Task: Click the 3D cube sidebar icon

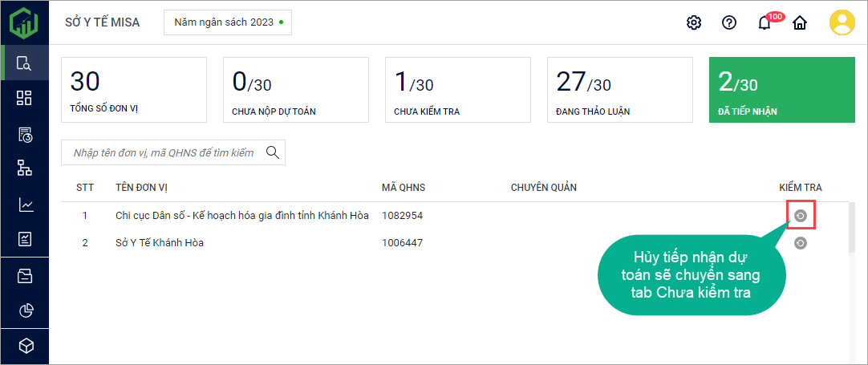Action: point(25,346)
